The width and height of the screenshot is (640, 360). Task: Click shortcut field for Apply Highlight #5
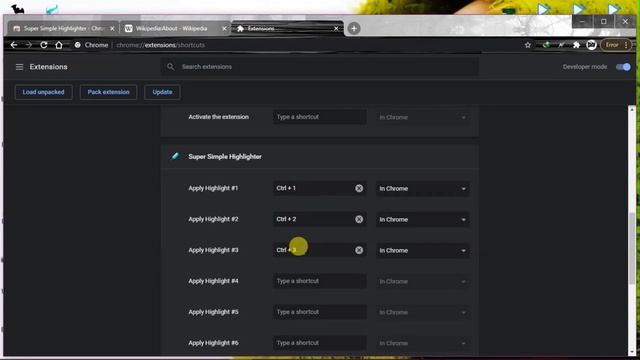pyautogui.click(x=320, y=312)
